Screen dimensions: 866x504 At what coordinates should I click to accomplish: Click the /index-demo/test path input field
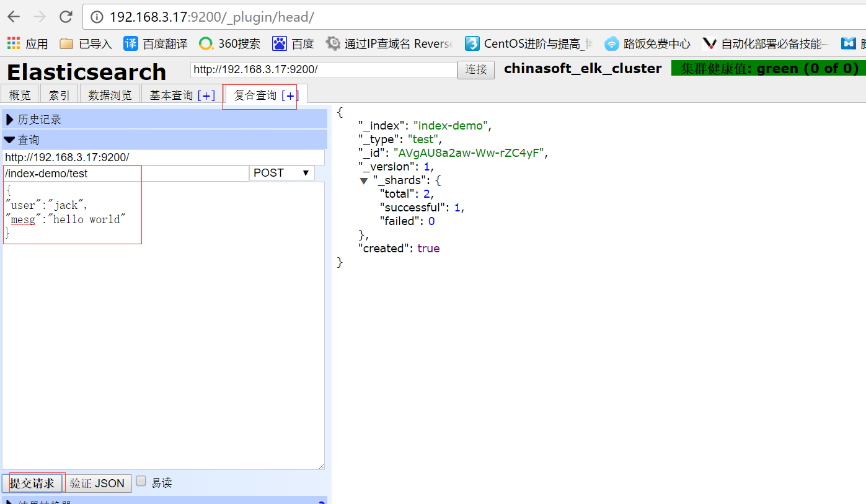click(125, 174)
